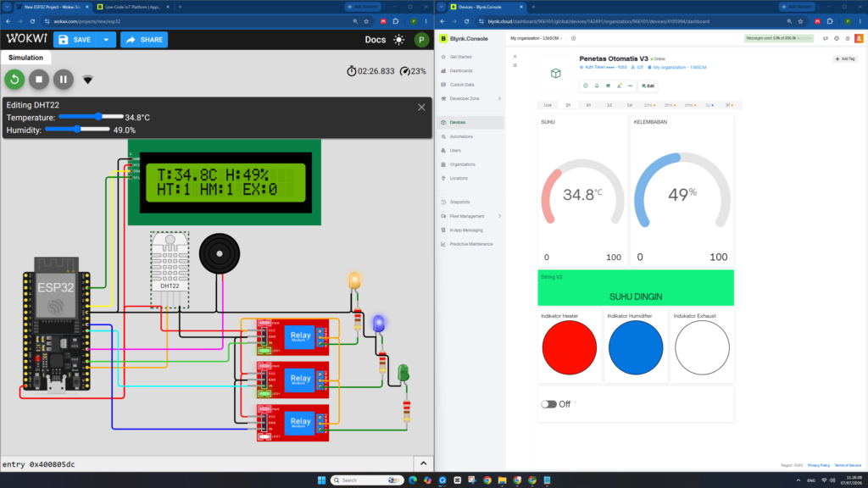Open device info icon in action bar
The height and width of the screenshot is (488, 868).
point(585,86)
